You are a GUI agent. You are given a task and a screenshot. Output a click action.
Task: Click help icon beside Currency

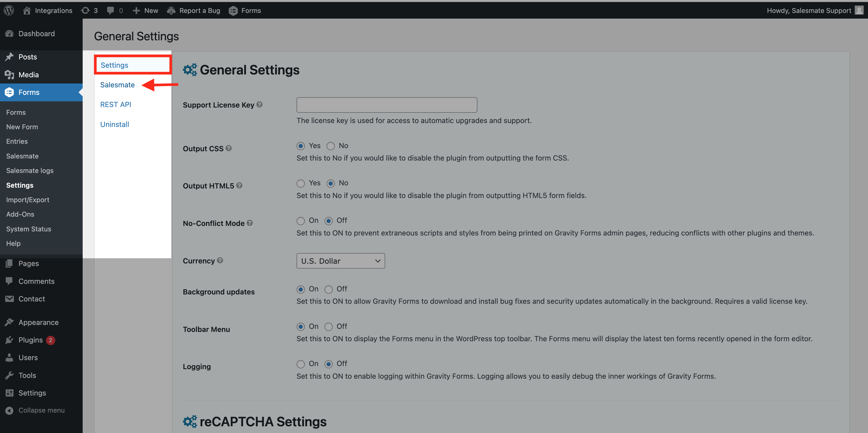point(220,260)
